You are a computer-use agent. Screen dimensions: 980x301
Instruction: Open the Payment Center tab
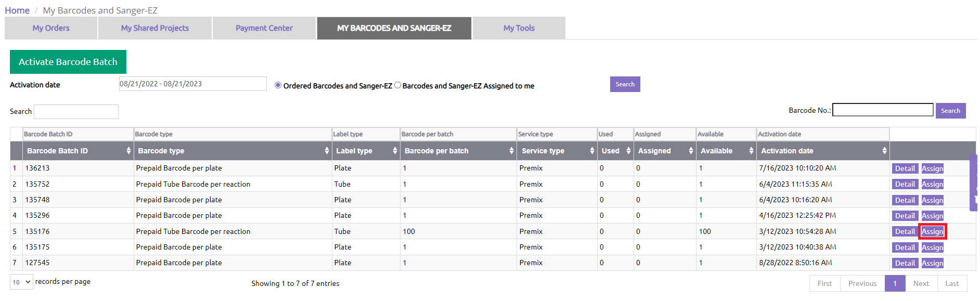click(x=264, y=28)
